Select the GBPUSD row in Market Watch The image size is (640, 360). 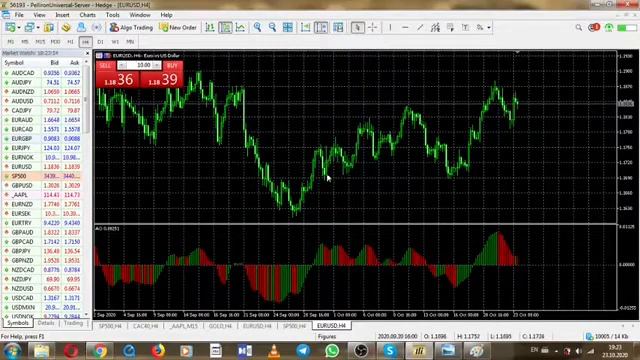[x=42, y=185]
